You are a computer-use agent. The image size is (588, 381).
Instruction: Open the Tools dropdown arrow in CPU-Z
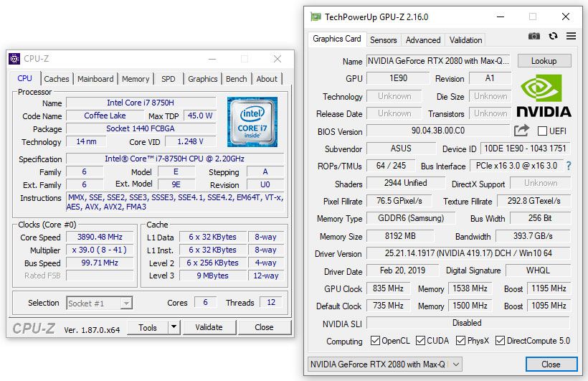[x=174, y=327]
